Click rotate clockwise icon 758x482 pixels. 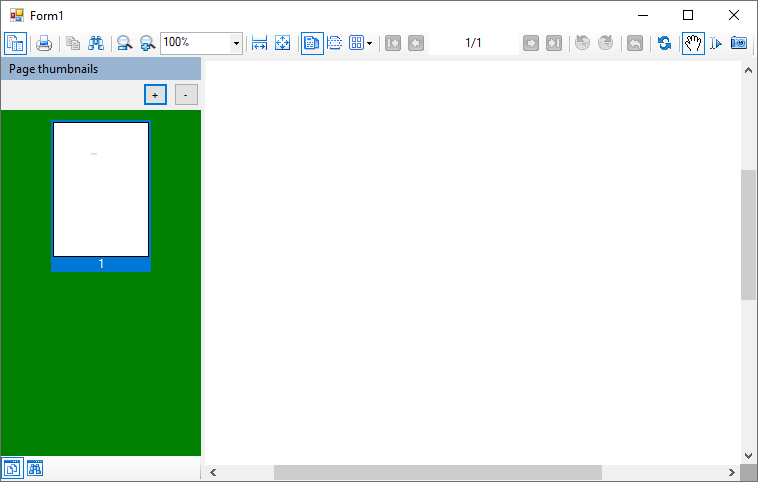[x=606, y=44]
